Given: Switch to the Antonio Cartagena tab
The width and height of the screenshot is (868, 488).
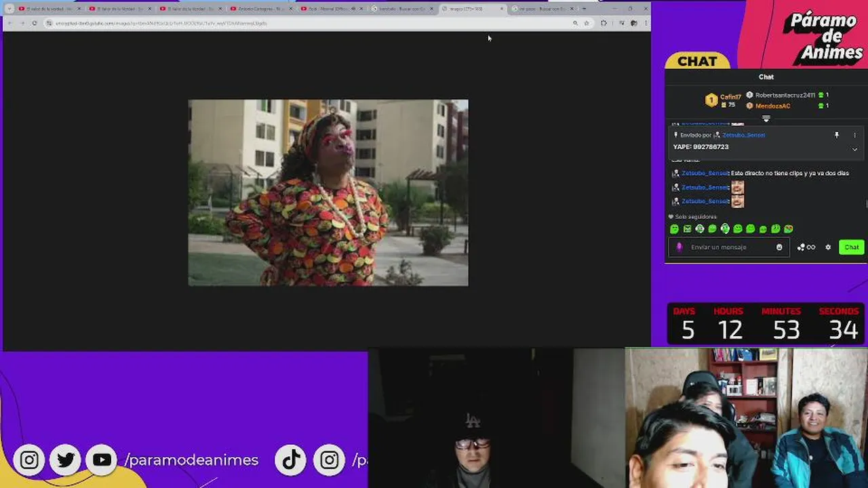Looking at the screenshot, I should tap(261, 9).
